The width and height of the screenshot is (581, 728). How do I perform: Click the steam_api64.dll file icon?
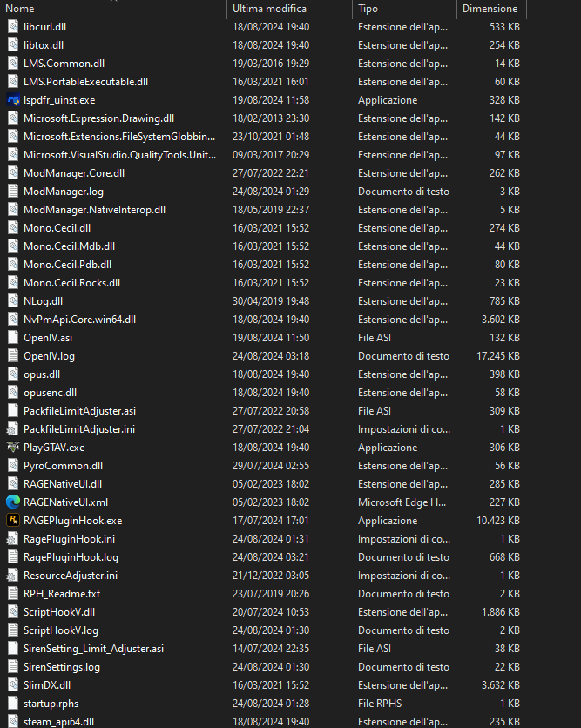13,722
